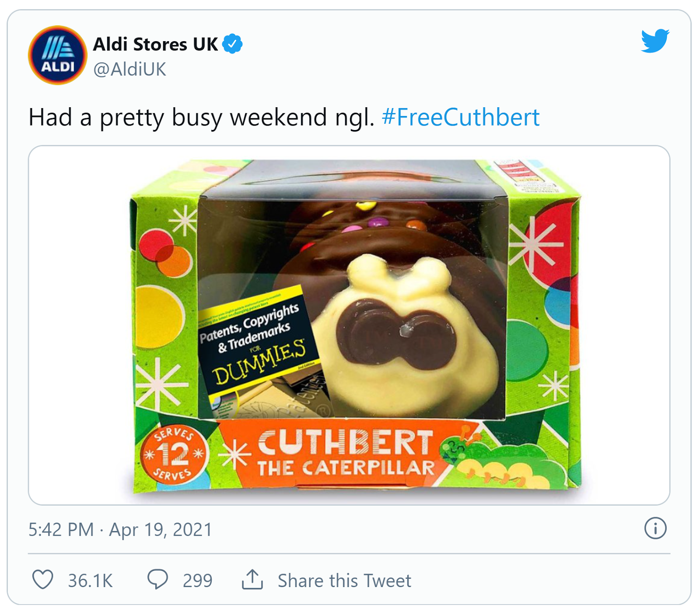Image resolution: width=700 pixels, height=612 pixels.
Task: Click the 5:42 PM Apr 19, 2021 timestamp
Action: pyautogui.click(x=120, y=530)
